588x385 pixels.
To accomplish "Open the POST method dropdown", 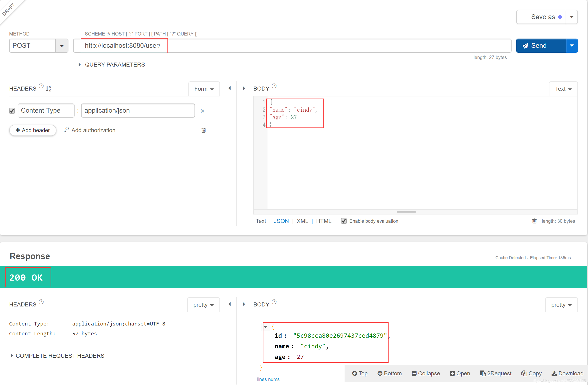I will 62,46.
